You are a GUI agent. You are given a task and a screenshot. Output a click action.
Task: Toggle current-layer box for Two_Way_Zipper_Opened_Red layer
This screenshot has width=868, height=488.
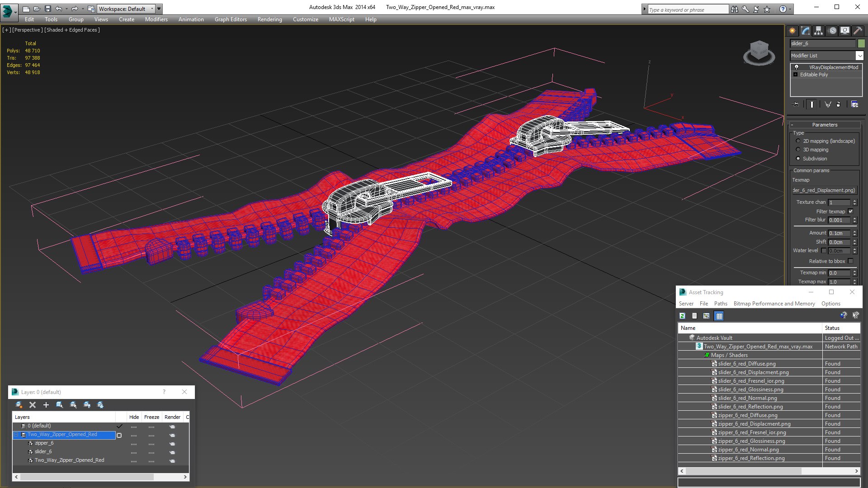(x=119, y=435)
